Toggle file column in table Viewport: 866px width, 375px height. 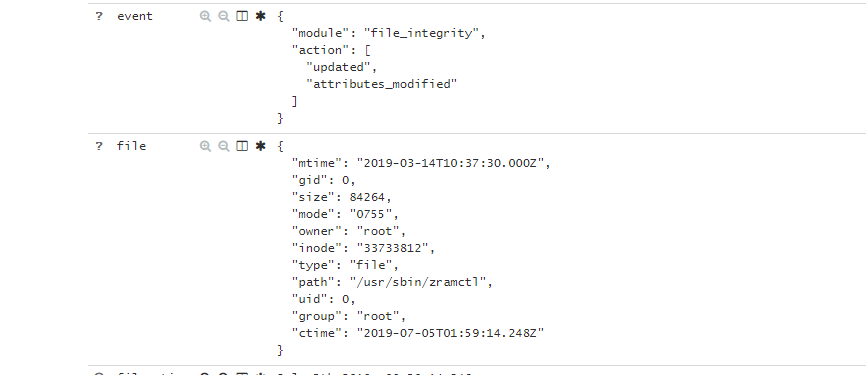click(x=242, y=146)
